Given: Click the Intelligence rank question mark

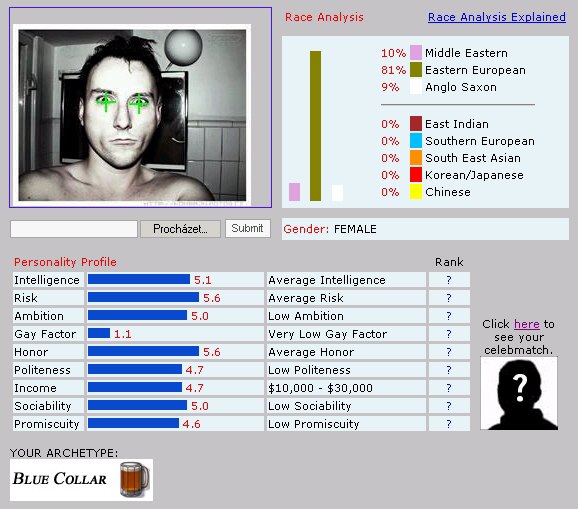Looking at the screenshot, I should [449, 280].
